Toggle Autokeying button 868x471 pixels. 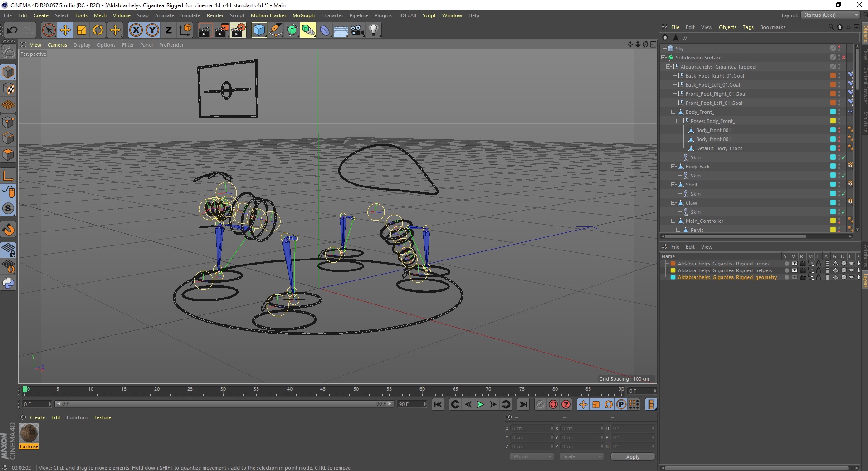(x=553, y=404)
